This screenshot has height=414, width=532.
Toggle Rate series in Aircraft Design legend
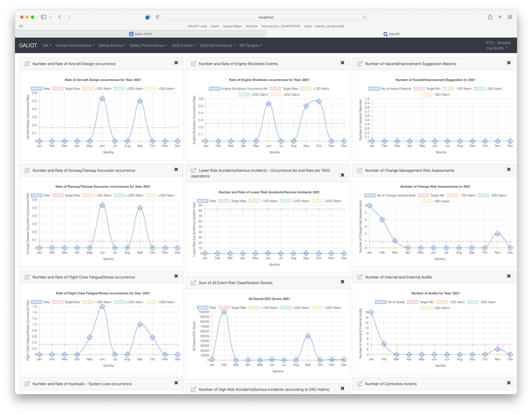tap(40, 89)
